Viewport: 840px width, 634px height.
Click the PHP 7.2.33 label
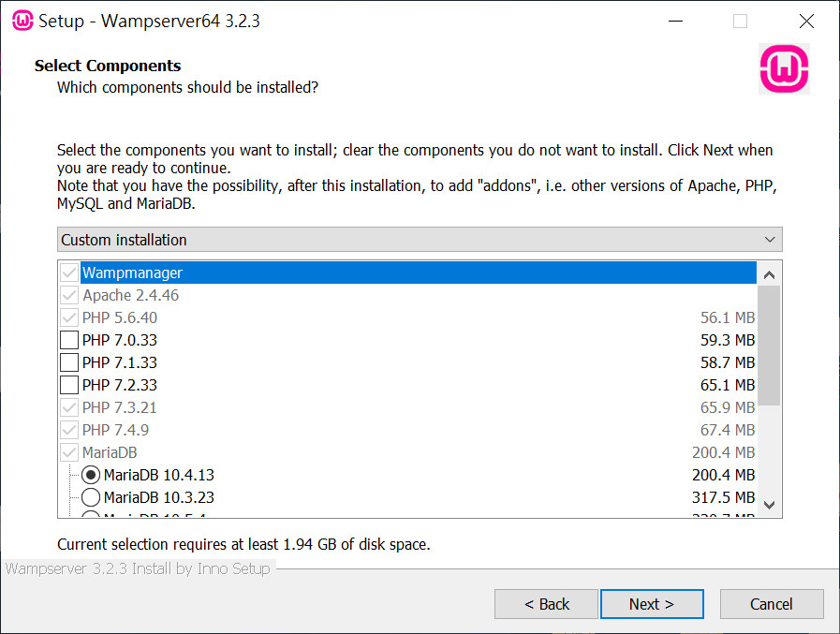point(120,385)
